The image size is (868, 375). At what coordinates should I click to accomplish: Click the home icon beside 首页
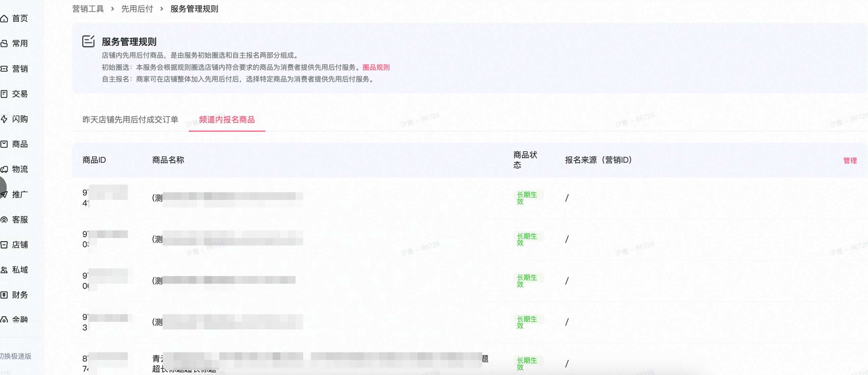[4, 18]
